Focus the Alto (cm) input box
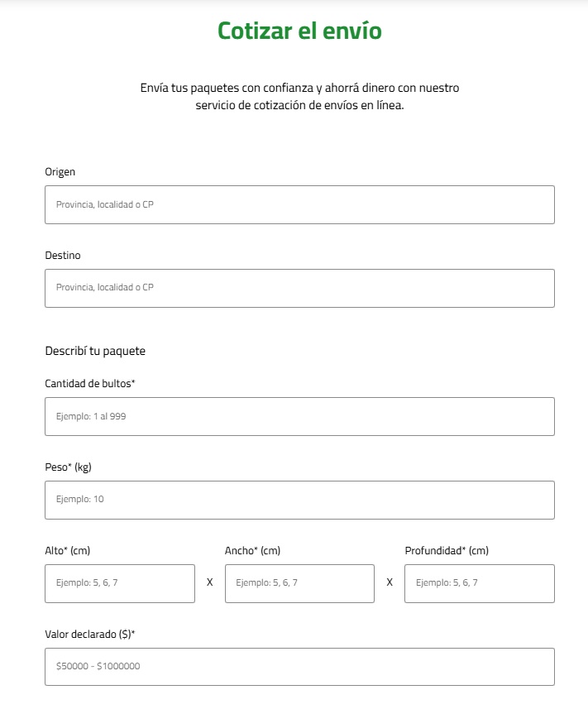Viewport: 588px width, 709px height. pos(120,583)
